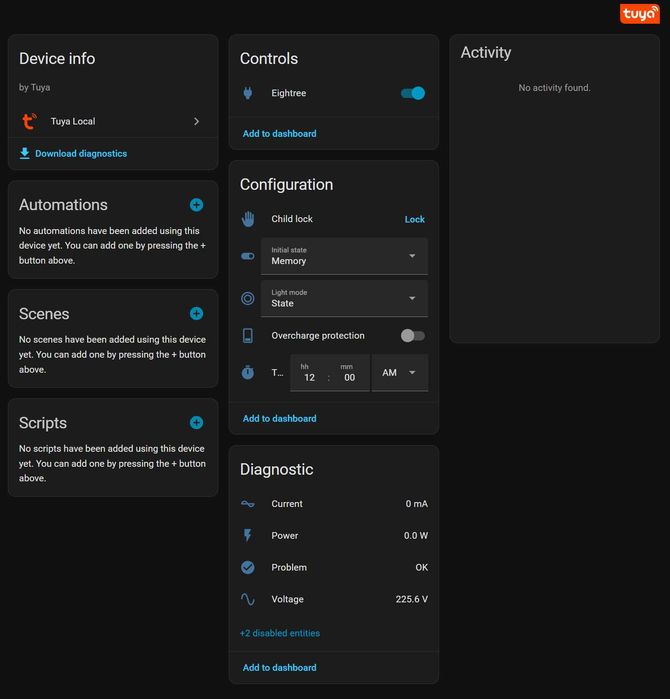The height and width of the screenshot is (699, 670).
Task: Click the Overcharge protection label
Action: 318,336
